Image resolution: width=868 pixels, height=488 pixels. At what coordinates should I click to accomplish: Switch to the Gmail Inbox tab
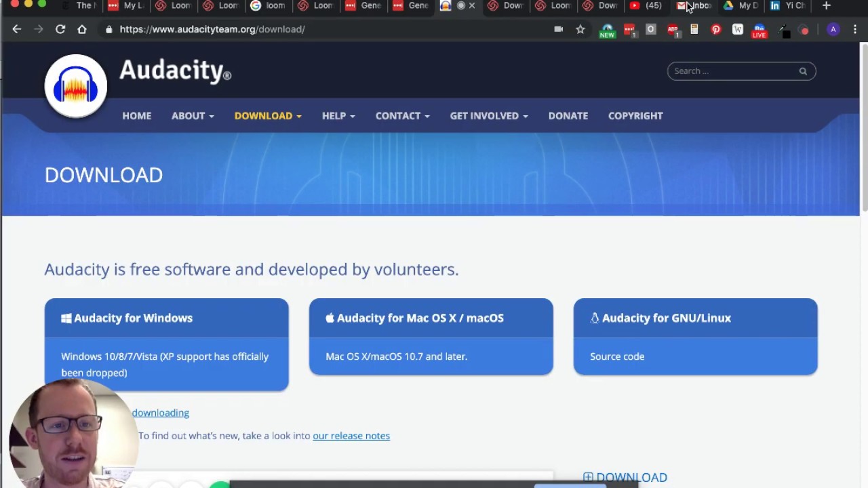click(x=694, y=5)
